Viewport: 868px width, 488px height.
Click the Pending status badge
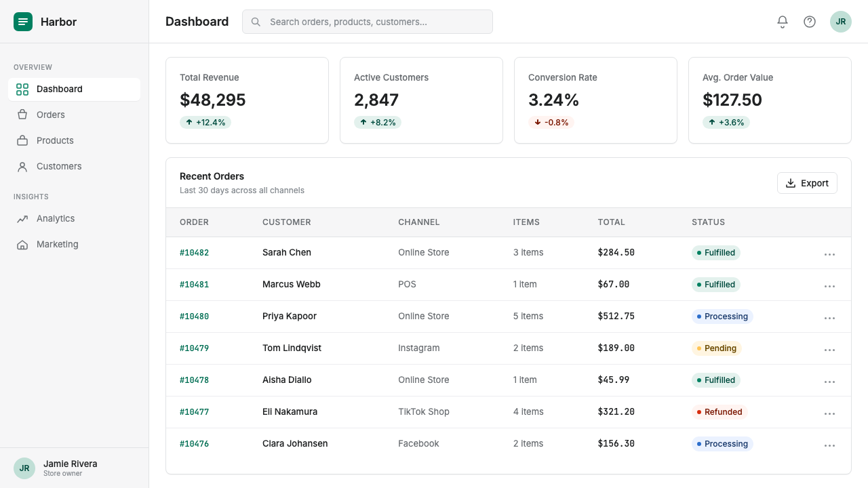point(717,348)
